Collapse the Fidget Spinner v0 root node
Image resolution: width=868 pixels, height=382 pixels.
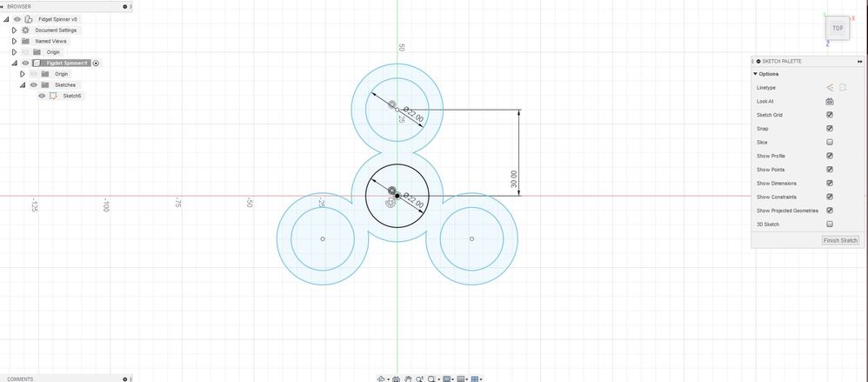[7, 19]
